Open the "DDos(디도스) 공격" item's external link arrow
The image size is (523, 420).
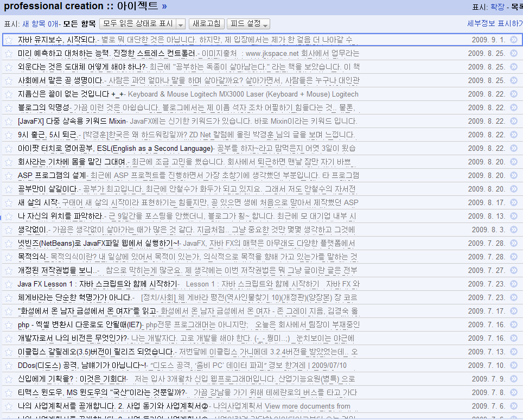[x=514, y=365]
